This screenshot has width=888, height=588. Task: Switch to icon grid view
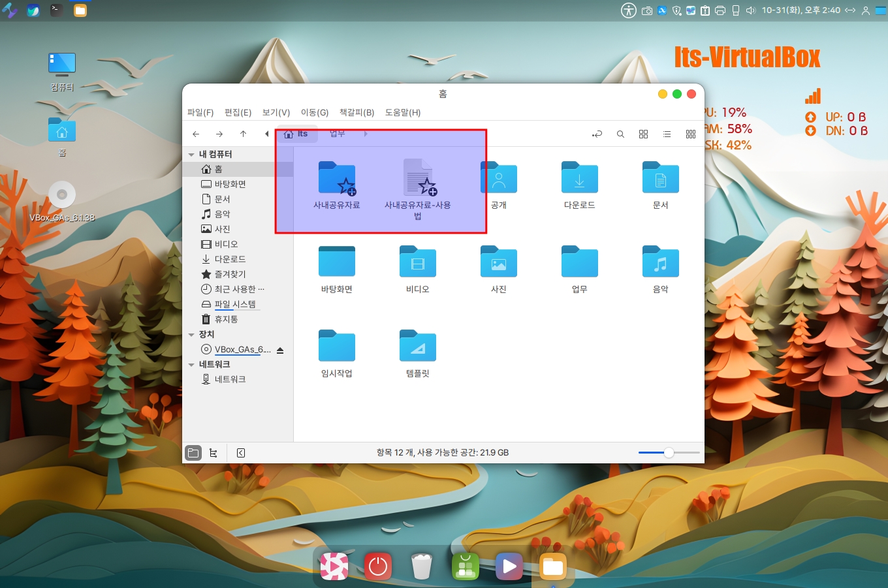point(643,134)
